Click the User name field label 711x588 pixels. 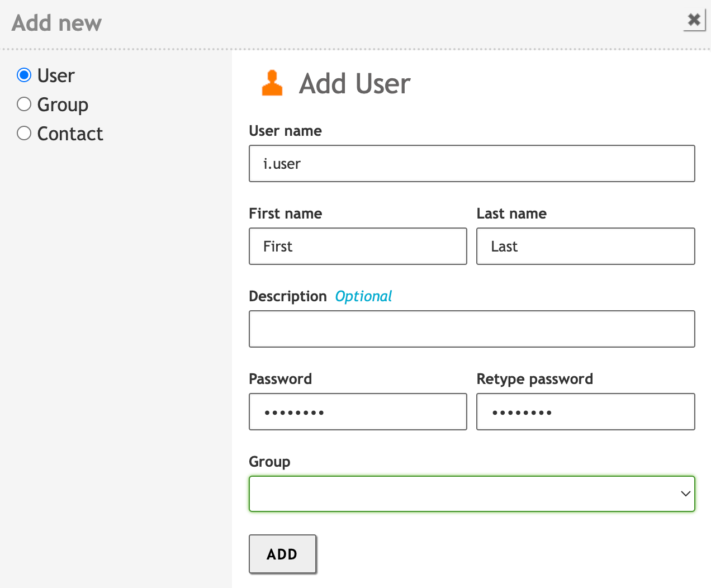click(x=285, y=131)
